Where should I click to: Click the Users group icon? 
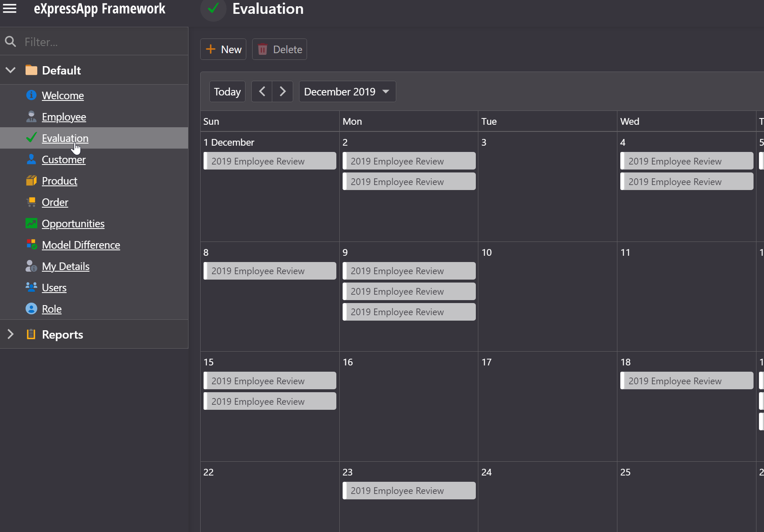[31, 287]
